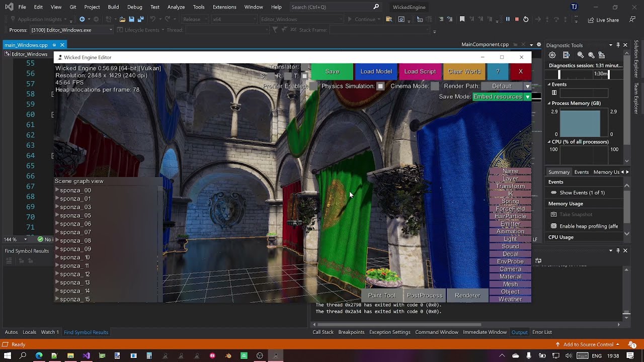Pause the debugger with Break All
The height and width of the screenshot is (362, 644).
[x=508, y=19]
